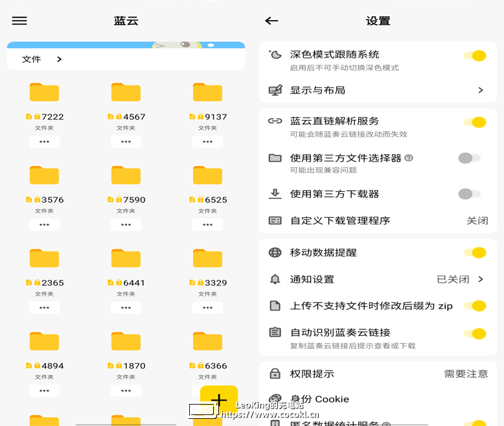Click the download icon for 第三方下载器
504x426 pixels.
coord(275,194)
